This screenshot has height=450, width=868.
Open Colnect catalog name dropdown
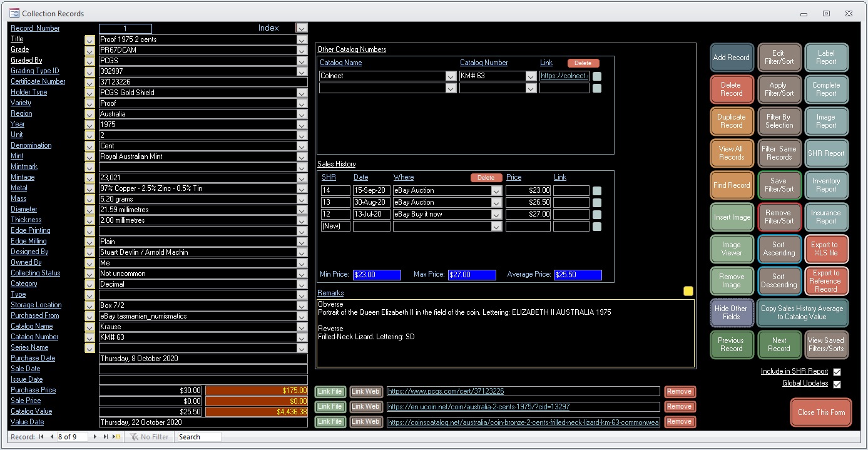(x=451, y=76)
